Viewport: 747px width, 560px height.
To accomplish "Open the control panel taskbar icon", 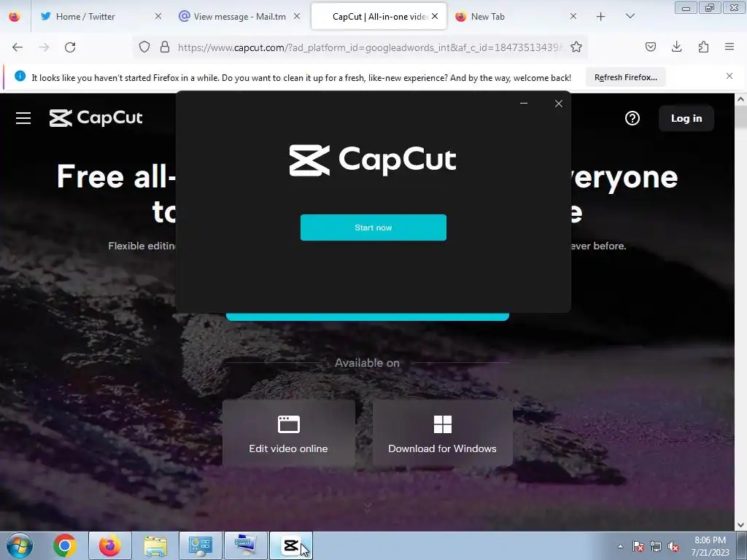I will [x=200, y=545].
